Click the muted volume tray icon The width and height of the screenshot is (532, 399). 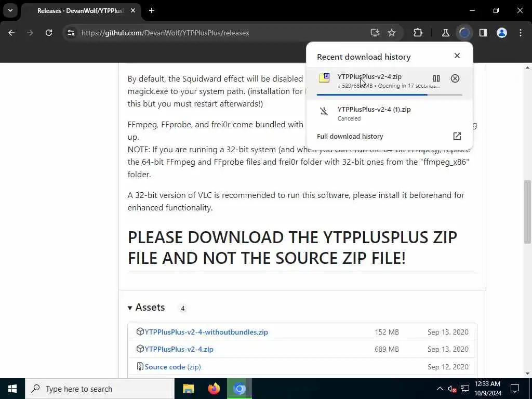tap(452, 389)
